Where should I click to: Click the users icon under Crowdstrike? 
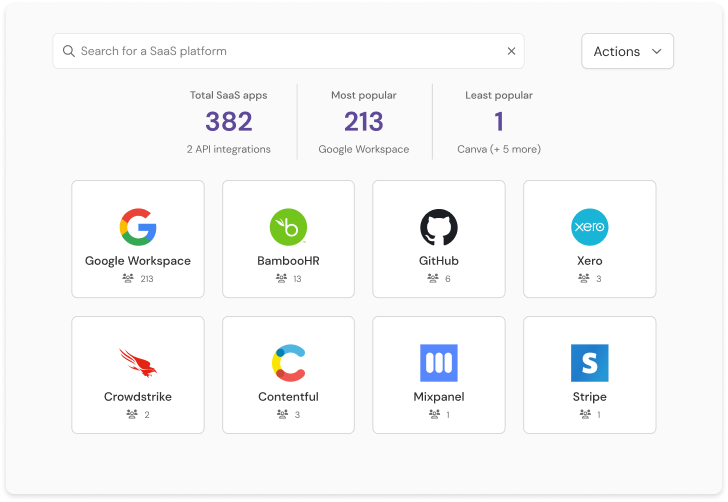click(x=132, y=414)
